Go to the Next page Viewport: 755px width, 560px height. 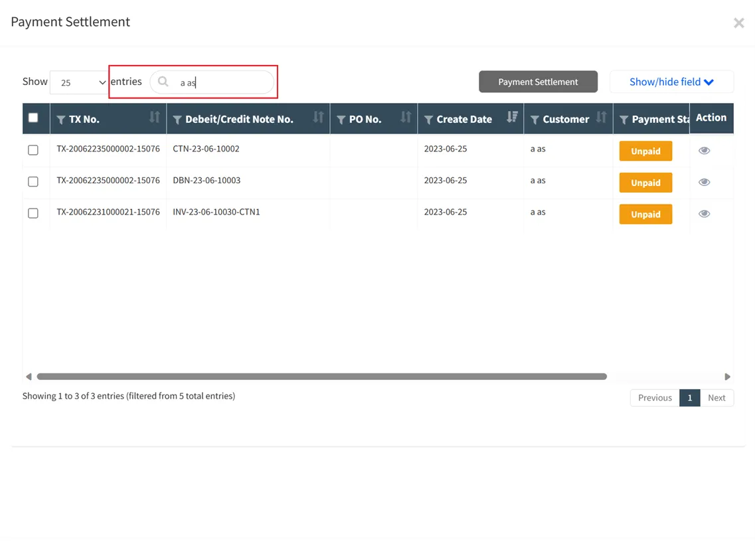716,397
